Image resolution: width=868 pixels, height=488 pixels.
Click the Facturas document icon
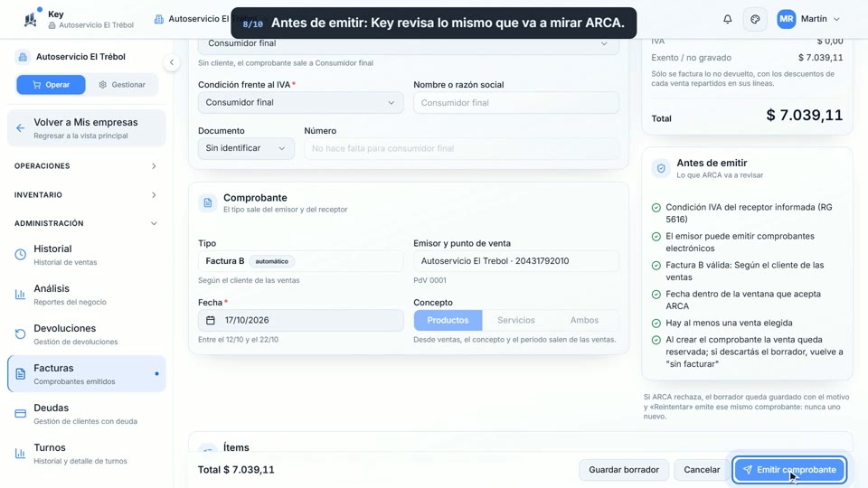tap(21, 374)
